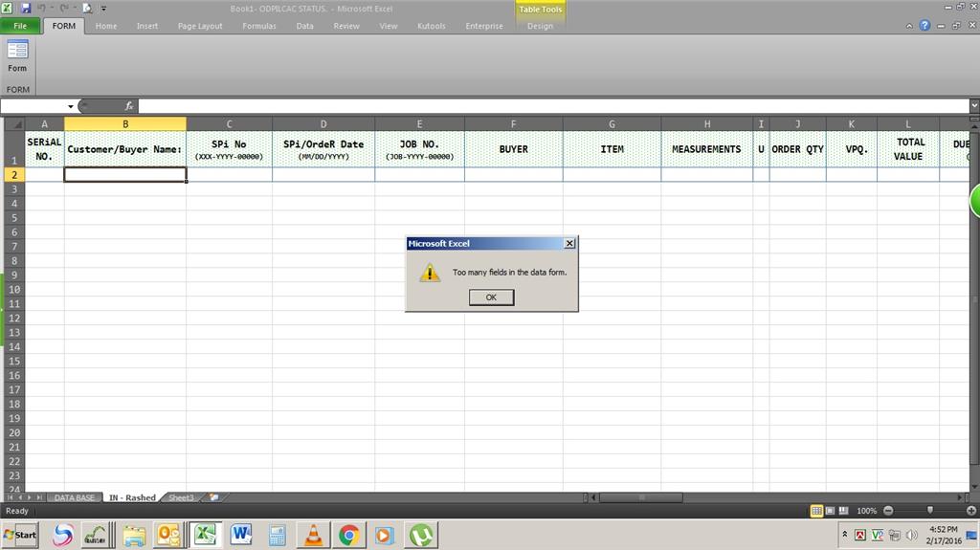
Task: Open Excel Help question mark icon
Action: click(924, 25)
